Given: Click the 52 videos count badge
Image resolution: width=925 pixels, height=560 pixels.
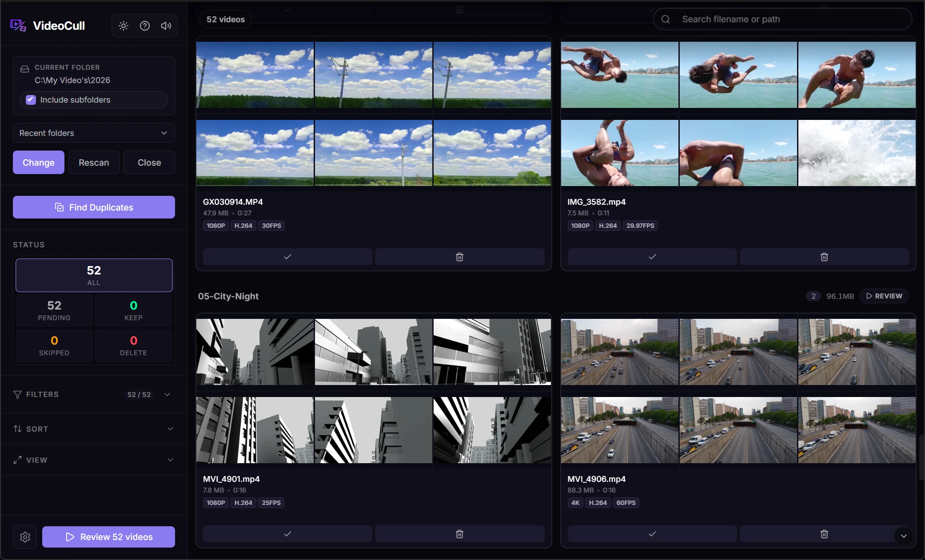Looking at the screenshot, I should pyautogui.click(x=226, y=19).
